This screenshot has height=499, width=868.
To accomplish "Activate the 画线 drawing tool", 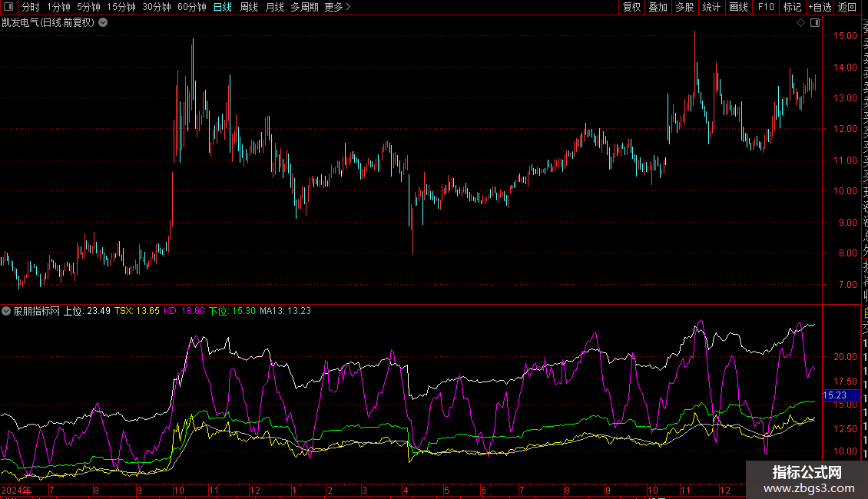I will pos(738,7).
